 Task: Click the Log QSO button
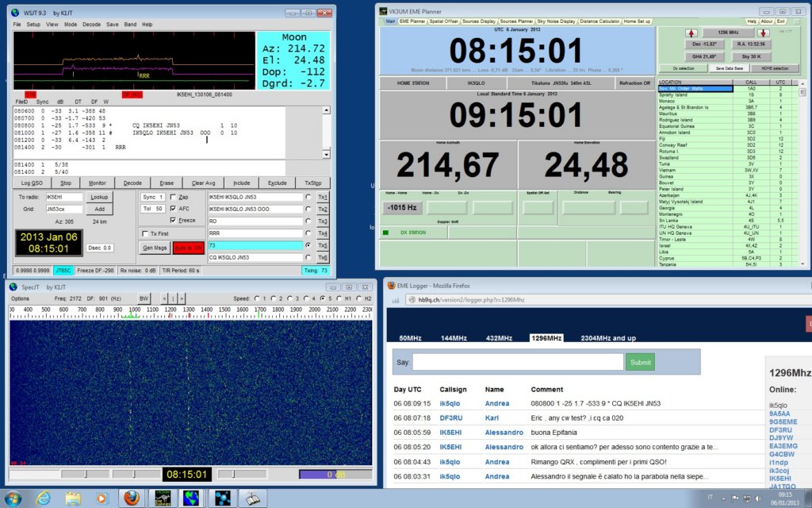[32, 183]
